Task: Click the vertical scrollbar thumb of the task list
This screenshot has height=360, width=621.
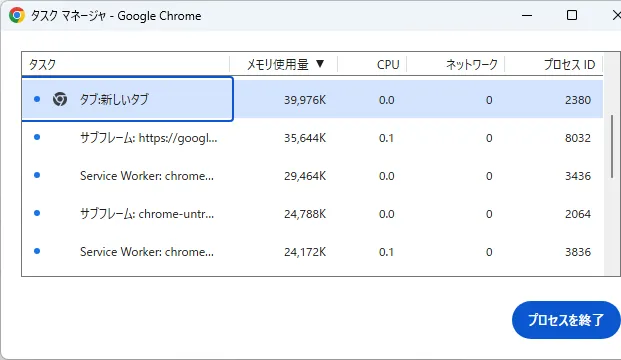Action: (x=612, y=147)
